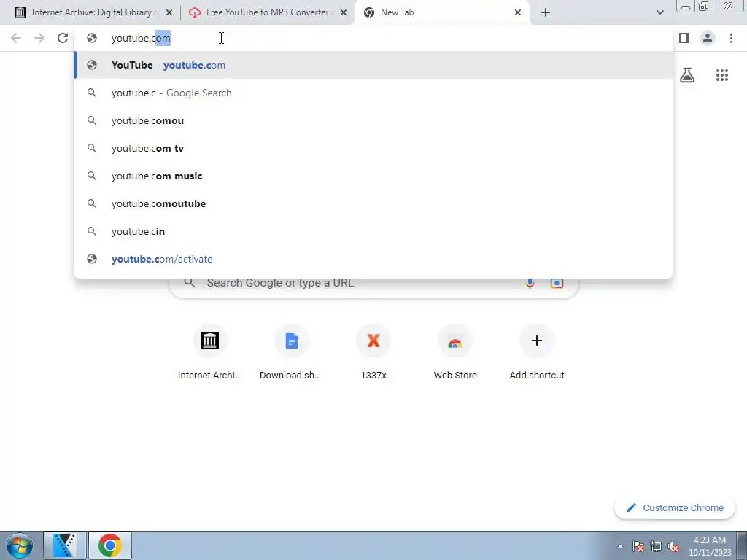Reload the current page
This screenshot has height=560, width=747.
coord(63,38)
